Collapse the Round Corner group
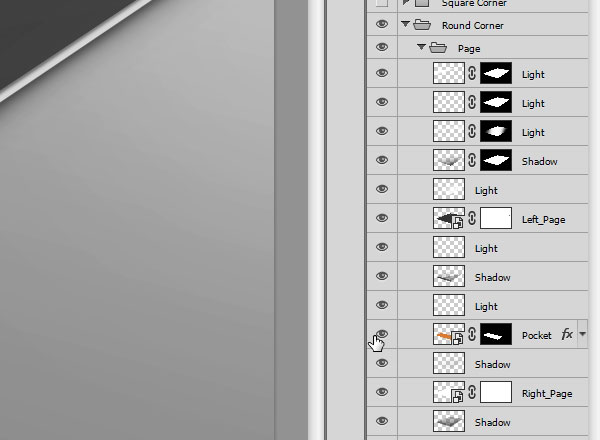Viewport: 600px width, 440px height. pyautogui.click(x=405, y=24)
